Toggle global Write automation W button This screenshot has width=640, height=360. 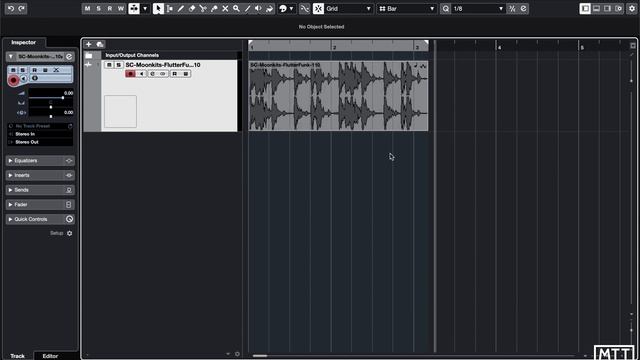(x=120, y=9)
